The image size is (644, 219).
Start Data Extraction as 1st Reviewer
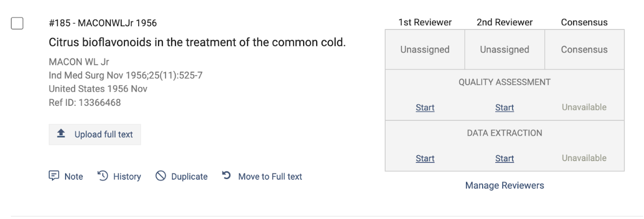coord(425,158)
